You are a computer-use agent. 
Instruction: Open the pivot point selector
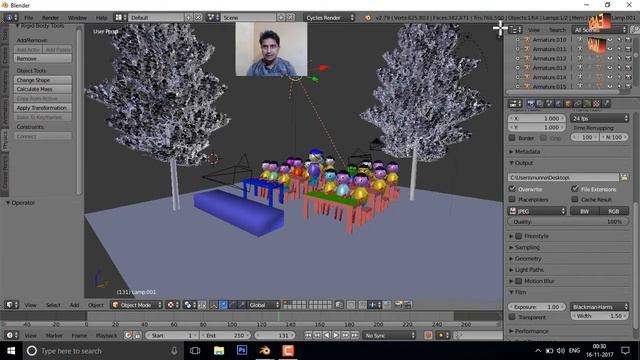click(189, 305)
